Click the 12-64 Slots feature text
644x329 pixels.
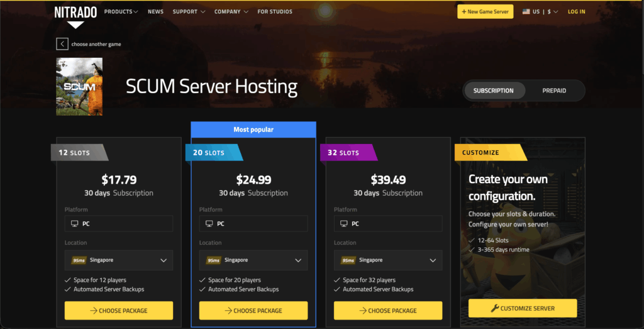click(493, 240)
